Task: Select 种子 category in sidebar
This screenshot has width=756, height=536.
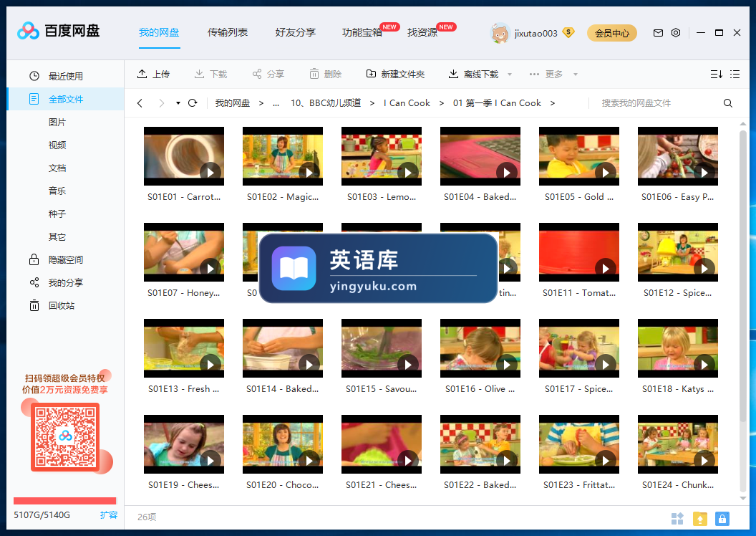Action: pos(57,214)
